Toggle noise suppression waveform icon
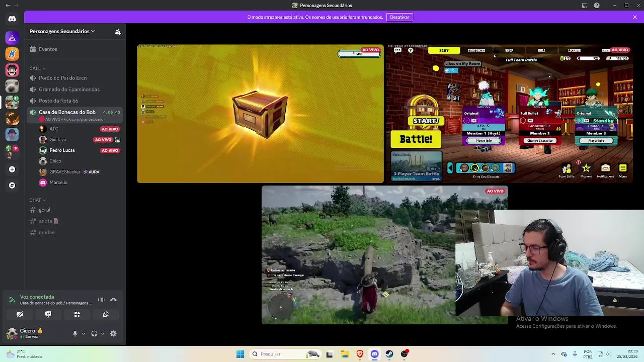Screen dimensions: 644x362 click(101, 300)
